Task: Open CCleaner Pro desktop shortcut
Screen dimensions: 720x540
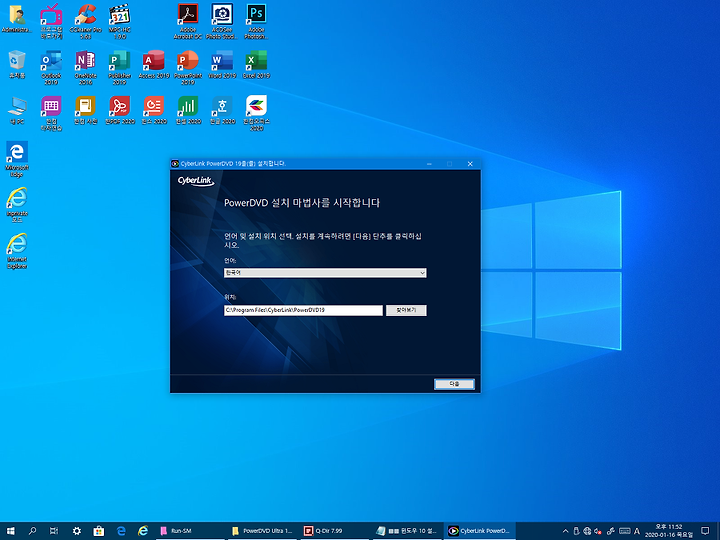Action: click(x=85, y=22)
